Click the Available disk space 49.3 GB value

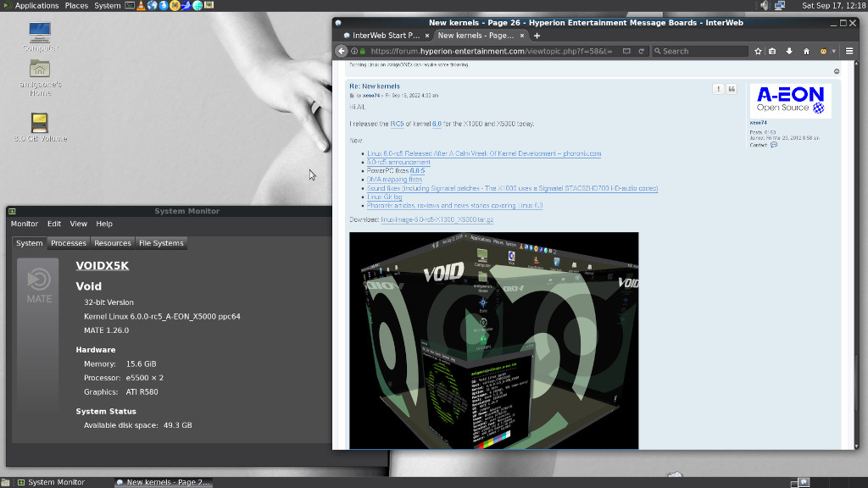pyautogui.click(x=178, y=425)
